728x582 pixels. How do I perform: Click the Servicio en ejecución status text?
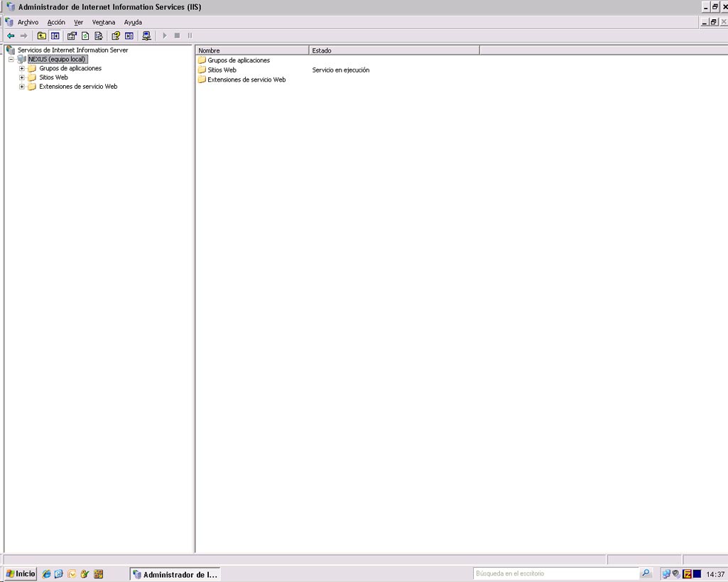[x=341, y=70]
